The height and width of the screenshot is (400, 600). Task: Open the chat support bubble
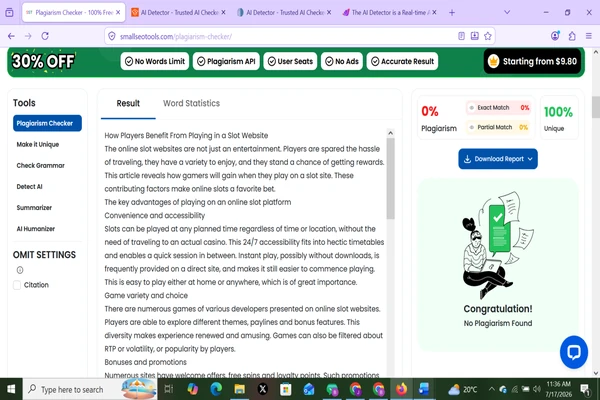click(x=574, y=352)
